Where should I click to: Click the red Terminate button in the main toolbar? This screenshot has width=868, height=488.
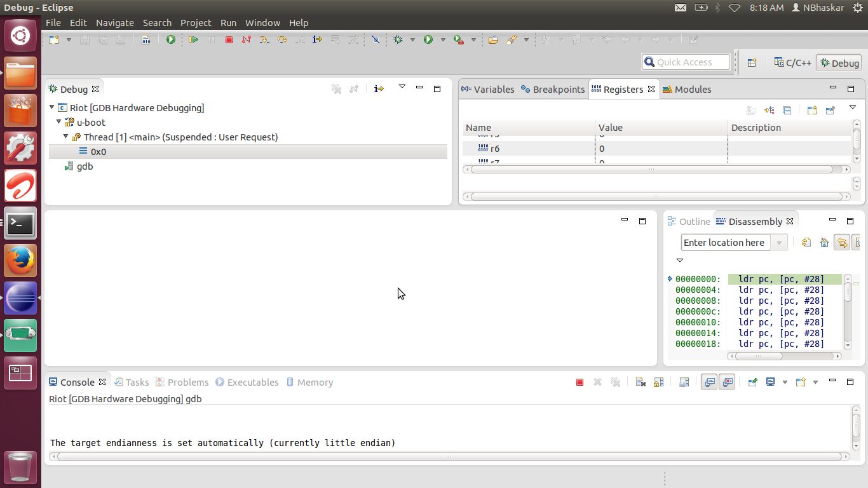[229, 39]
